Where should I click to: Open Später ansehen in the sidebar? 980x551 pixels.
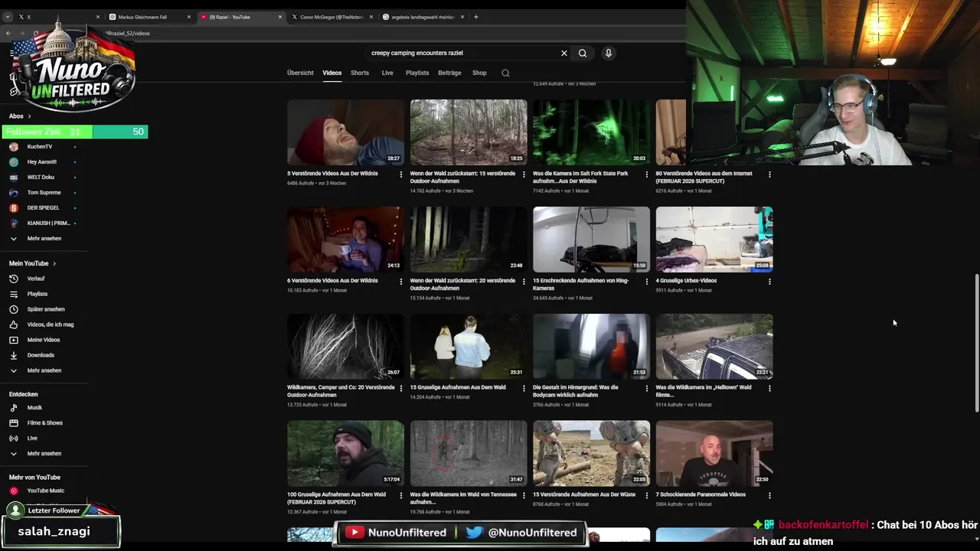tap(45, 309)
